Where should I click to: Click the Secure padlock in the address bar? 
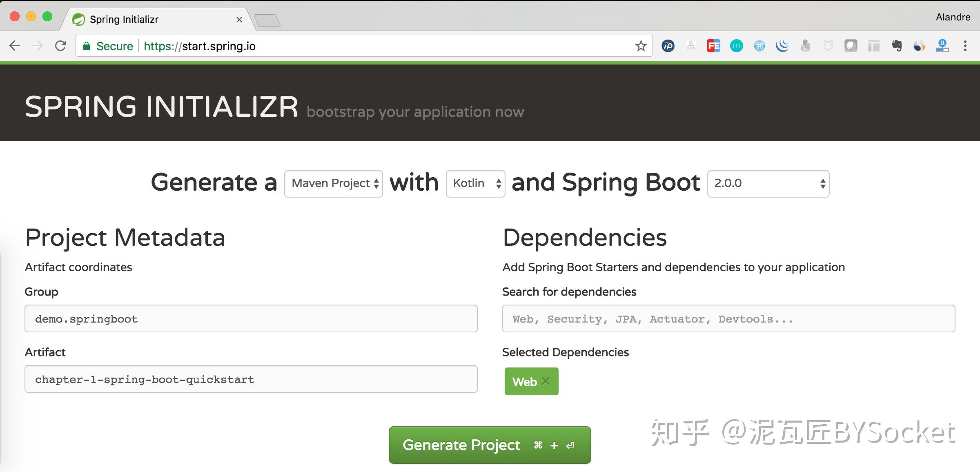tap(87, 46)
